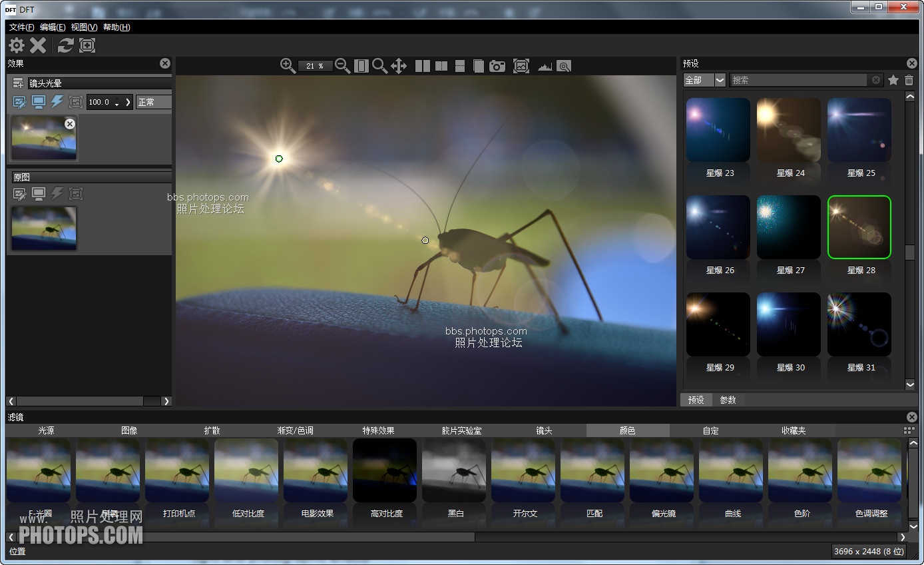The image size is (924, 565).
Task: Close the 滤镜 panel
Action: [x=912, y=417]
